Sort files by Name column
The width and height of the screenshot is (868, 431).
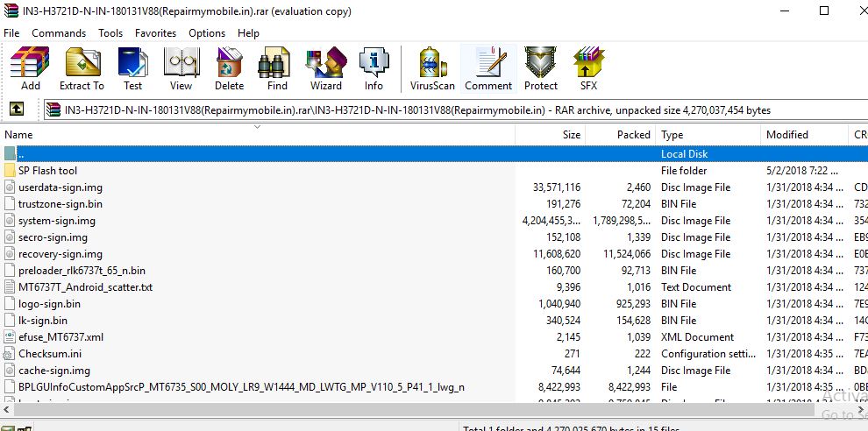(263, 135)
